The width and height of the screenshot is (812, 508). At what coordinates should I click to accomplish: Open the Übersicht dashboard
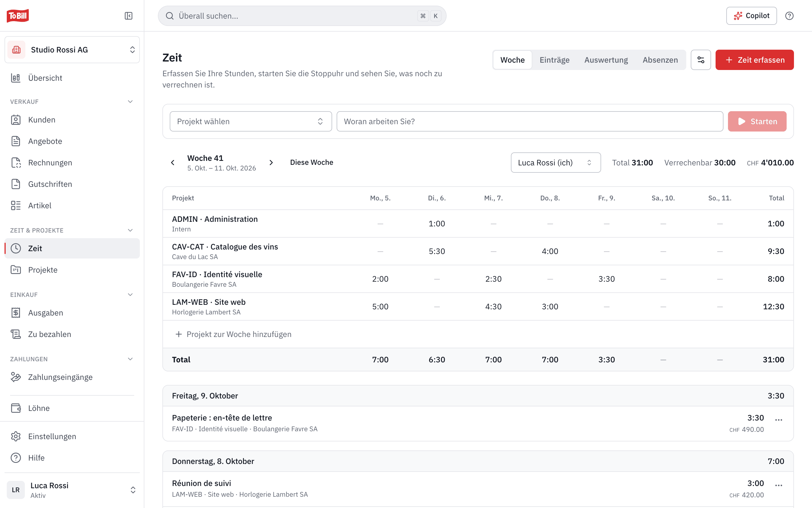tap(72, 78)
